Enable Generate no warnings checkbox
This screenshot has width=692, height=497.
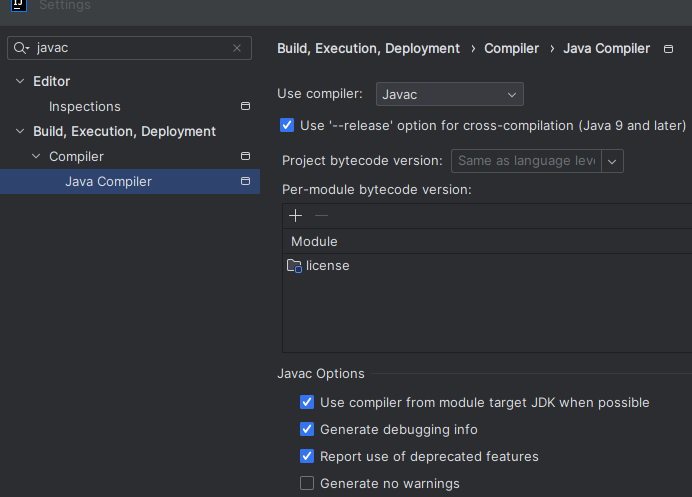click(307, 483)
